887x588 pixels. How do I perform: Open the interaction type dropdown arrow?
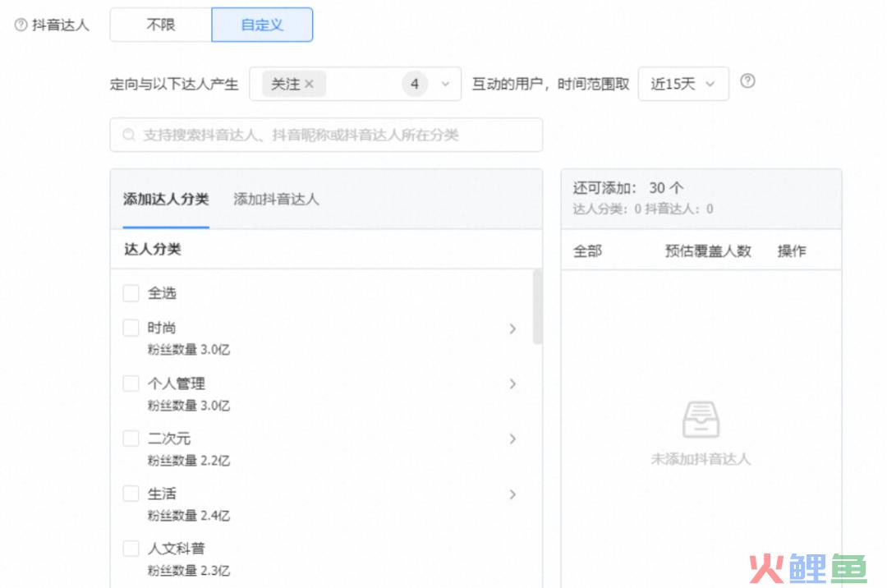(x=445, y=84)
